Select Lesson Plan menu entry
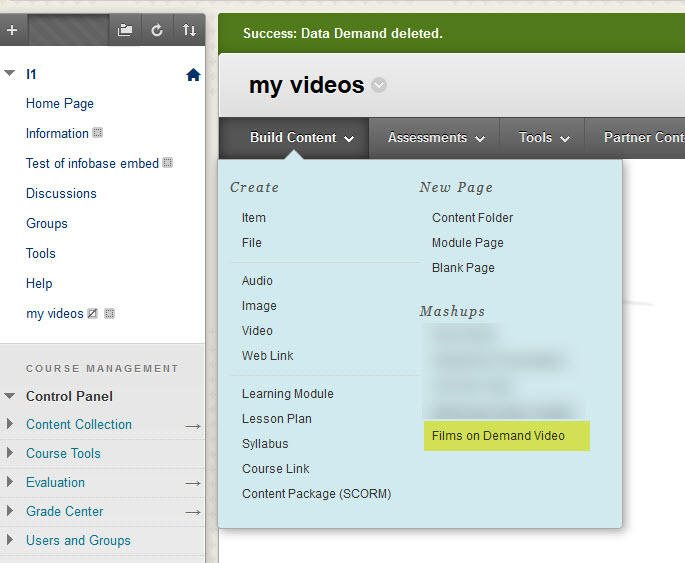Screen dimensions: 685x563 (x=277, y=418)
